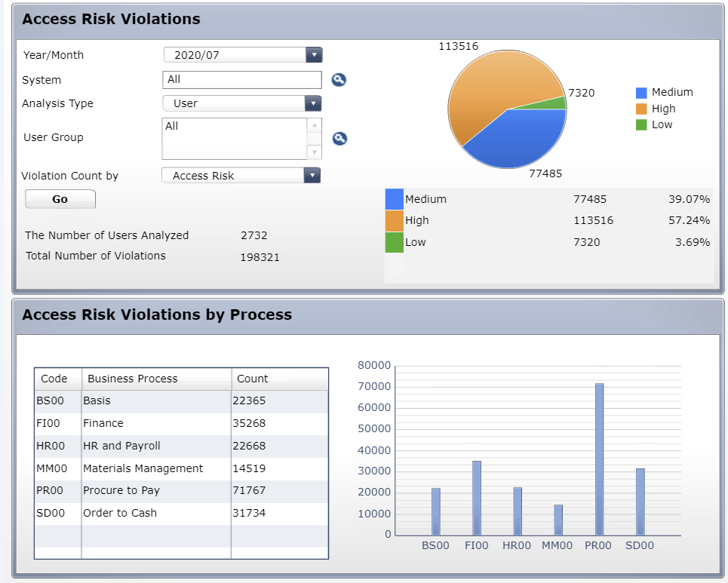Expand the Analysis Type dropdown
Viewport: 728px width, 583px height.
click(x=313, y=103)
